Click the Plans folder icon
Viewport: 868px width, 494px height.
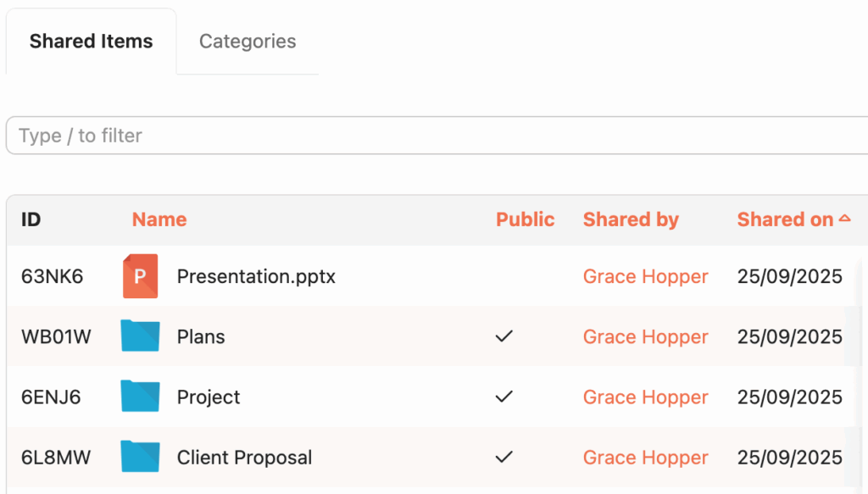[140, 336]
